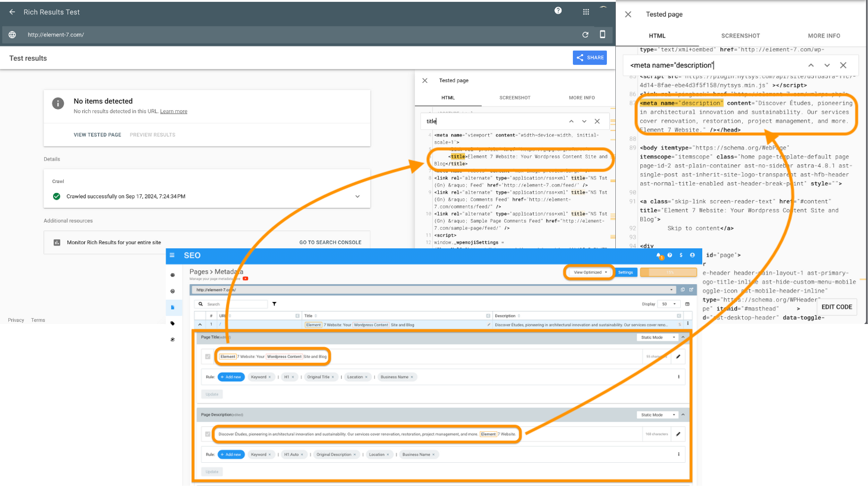Remove Original Description tag from rule

(x=356, y=454)
